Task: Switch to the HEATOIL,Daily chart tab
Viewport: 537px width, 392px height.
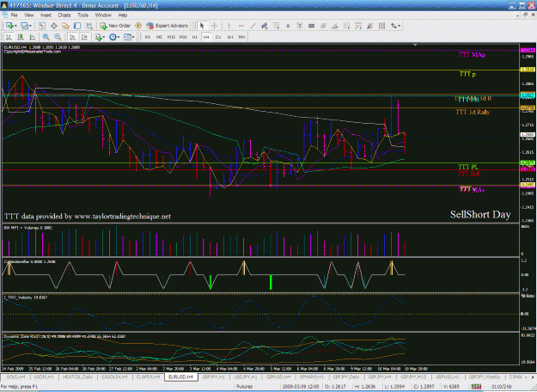Action: click(x=77, y=377)
